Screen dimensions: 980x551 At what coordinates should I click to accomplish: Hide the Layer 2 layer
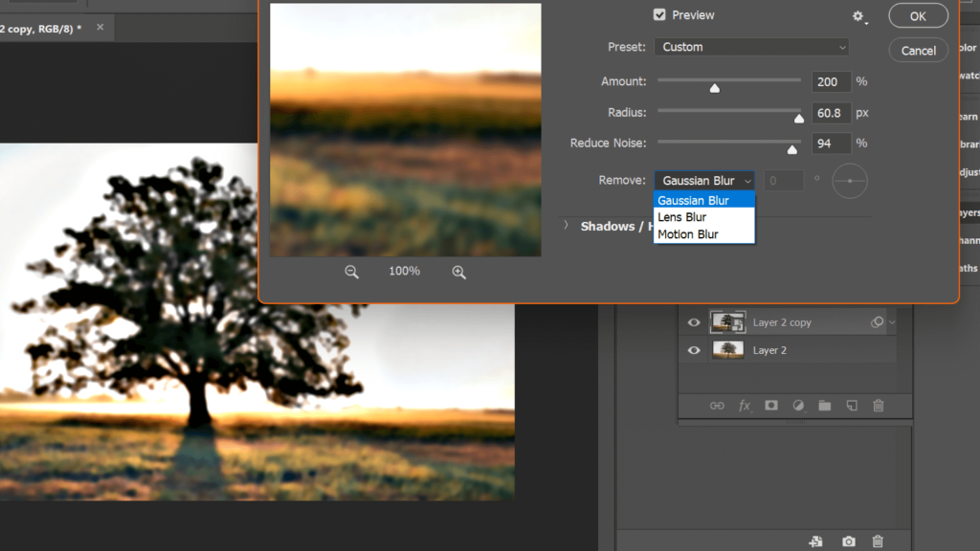[x=694, y=350]
